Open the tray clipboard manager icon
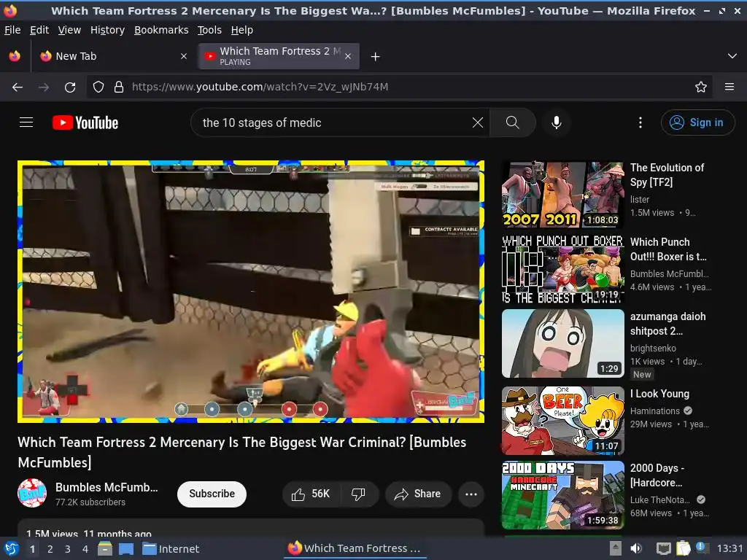Screen dimensions: 747x560 pos(683,548)
